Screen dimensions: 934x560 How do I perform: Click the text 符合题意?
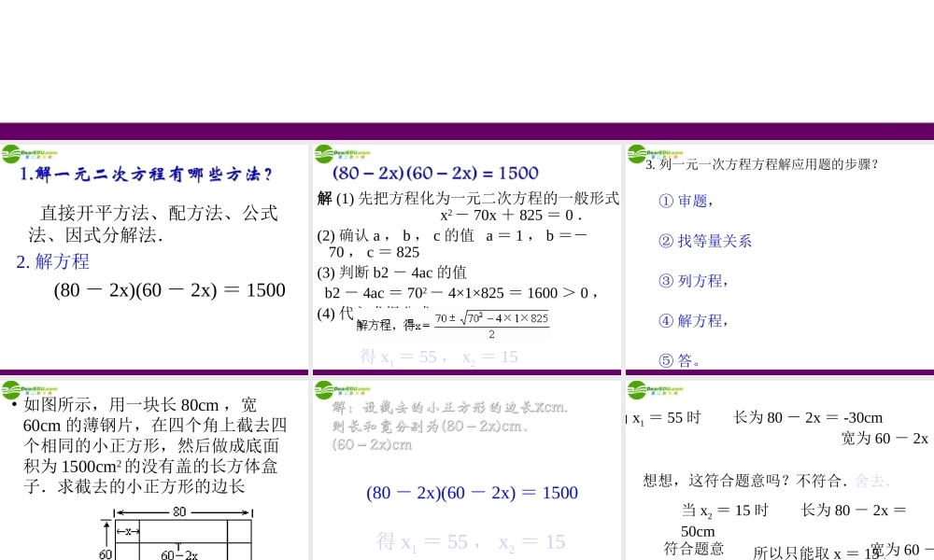click(x=694, y=549)
